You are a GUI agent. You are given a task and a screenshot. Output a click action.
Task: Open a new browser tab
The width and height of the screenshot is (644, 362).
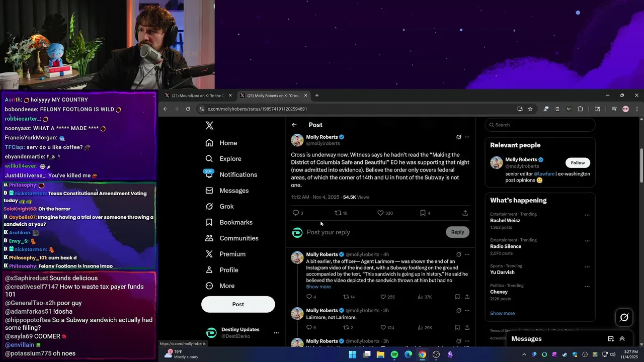(317, 96)
